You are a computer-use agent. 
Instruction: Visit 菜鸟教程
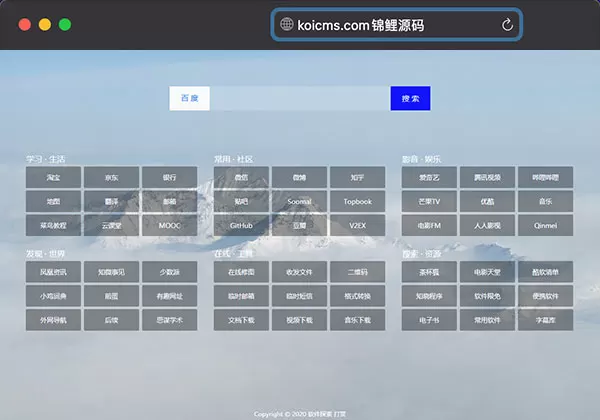point(54,225)
